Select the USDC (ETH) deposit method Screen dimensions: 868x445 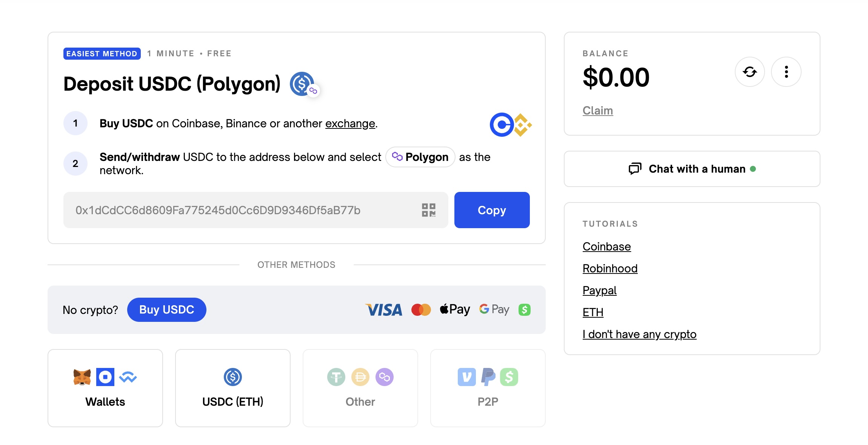click(x=233, y=388)
